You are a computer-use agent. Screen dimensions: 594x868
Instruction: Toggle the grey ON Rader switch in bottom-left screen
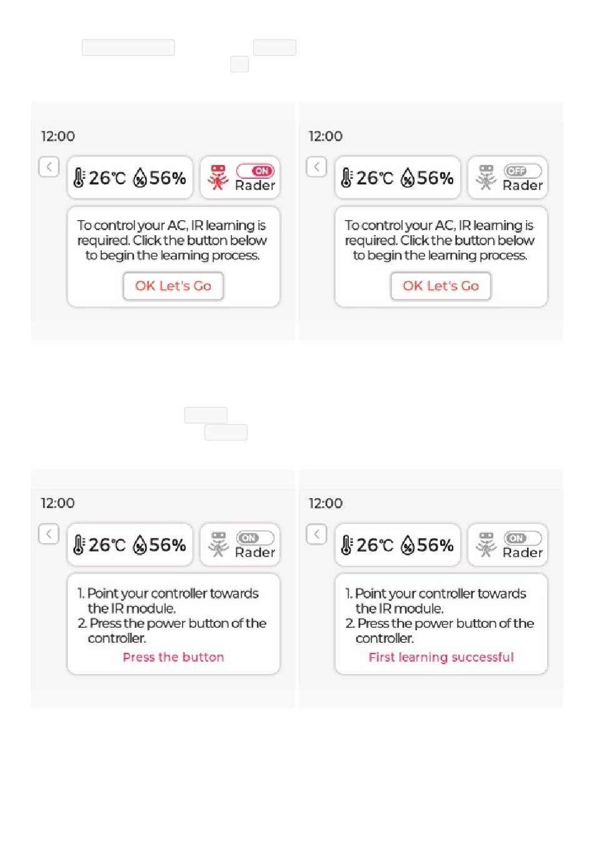[255, 538]
